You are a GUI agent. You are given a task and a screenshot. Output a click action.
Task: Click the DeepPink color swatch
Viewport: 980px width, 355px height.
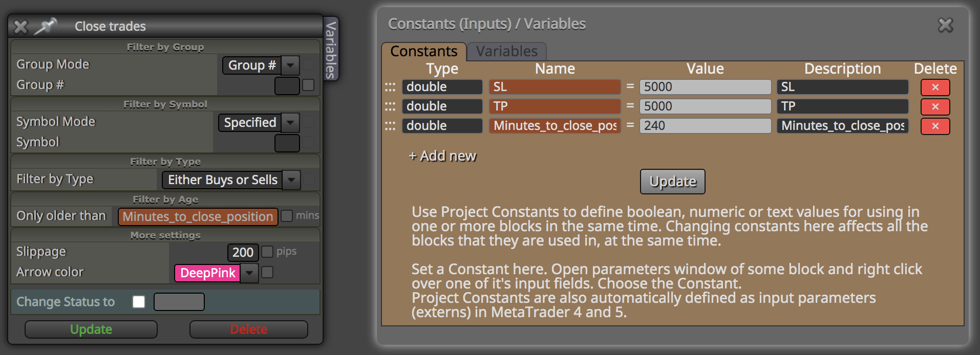pyautogui.click(x=207, y=273)
